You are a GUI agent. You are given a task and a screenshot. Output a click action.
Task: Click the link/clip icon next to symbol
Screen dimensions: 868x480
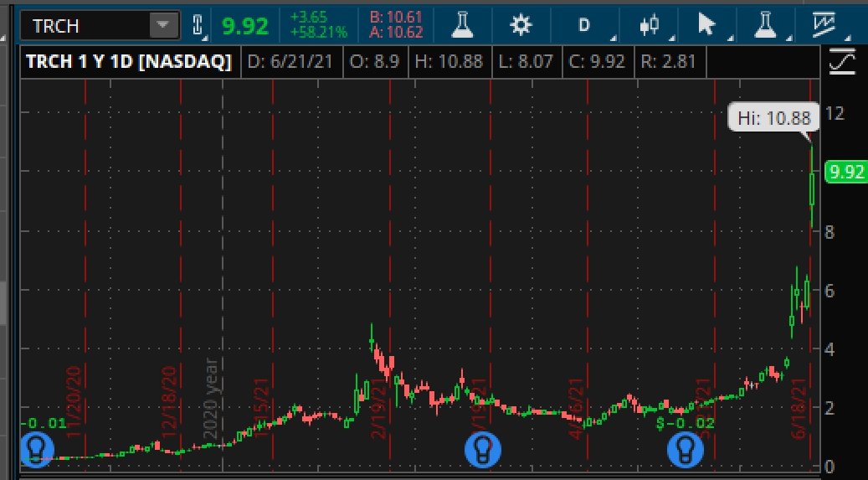(x=198, y=25)
